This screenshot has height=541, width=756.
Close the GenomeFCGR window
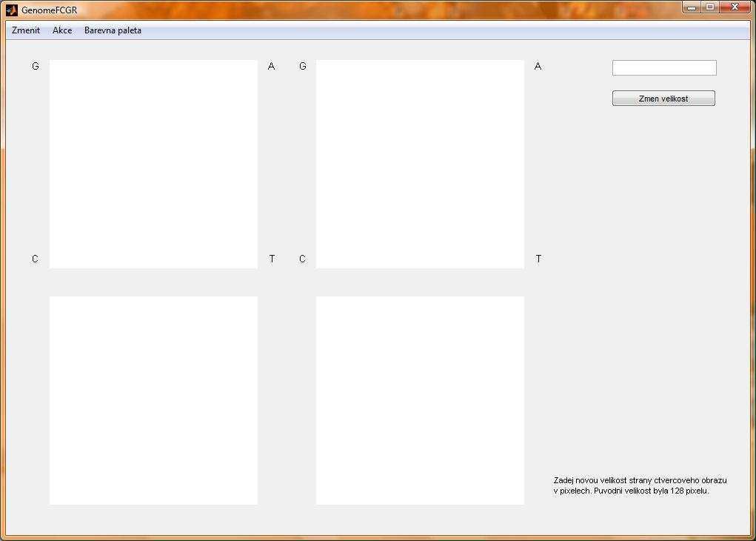[735, 7]
